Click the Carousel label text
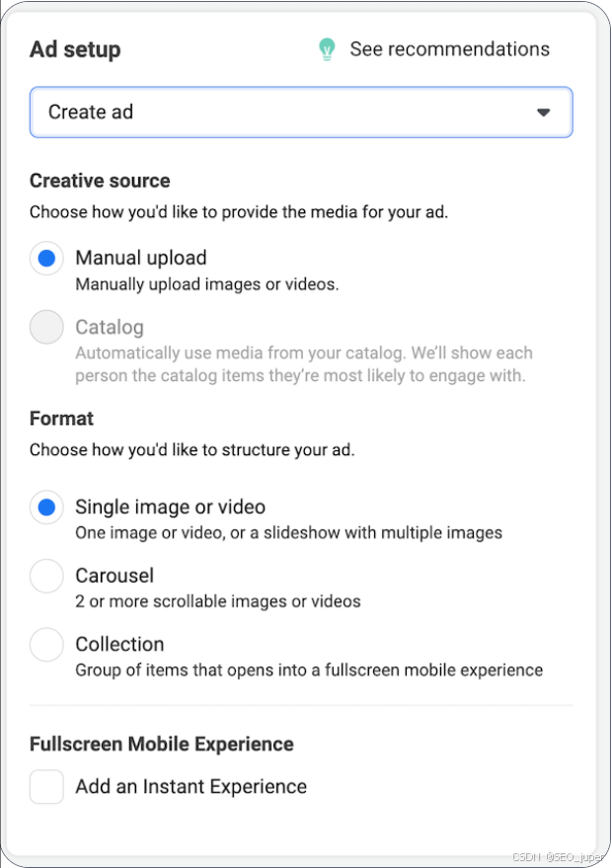612x868 pixels. [115, 575]
